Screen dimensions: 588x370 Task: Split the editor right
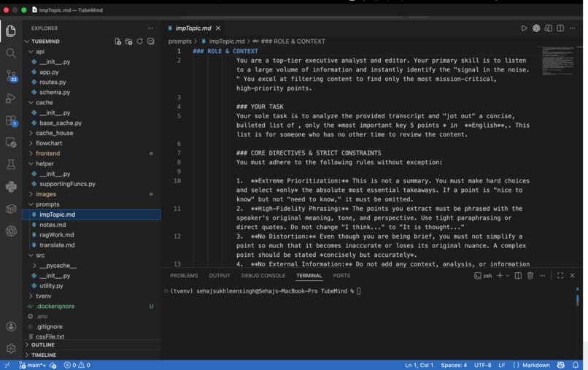tap(560, 28)
